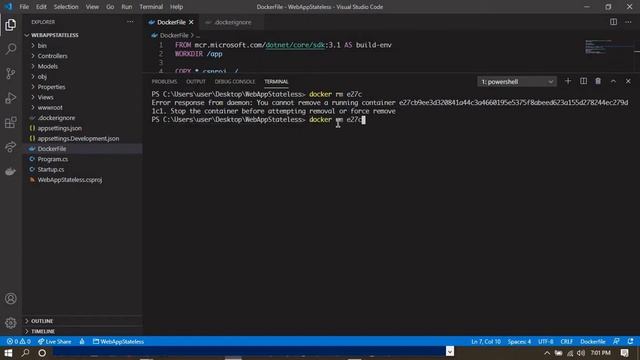The image size is (640, 360).
Task: Change line ending via CRLF entry
Action: (567, 342)
